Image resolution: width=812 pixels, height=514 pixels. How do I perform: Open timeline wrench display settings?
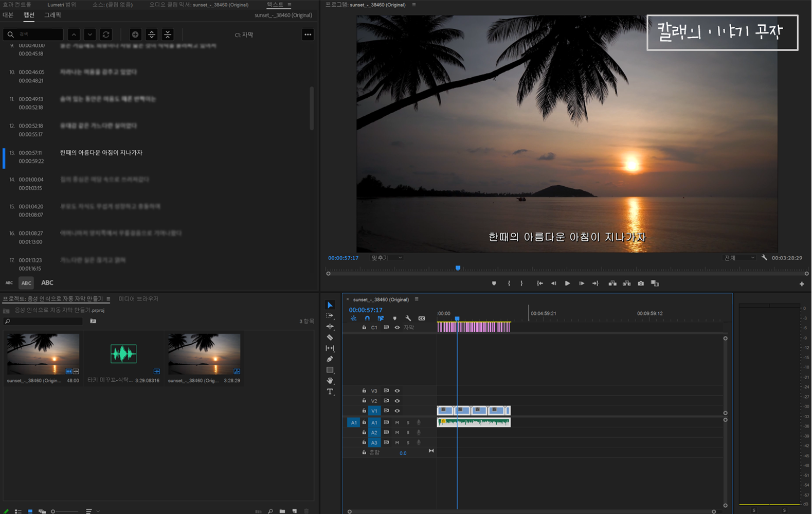point(408,318)
